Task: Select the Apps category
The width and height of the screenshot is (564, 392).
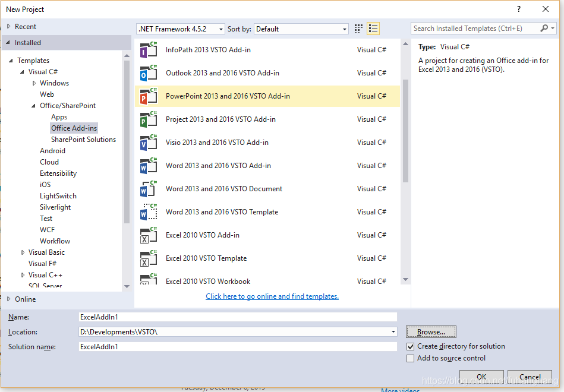Action: pyautogui.click(x=59, y=117)
